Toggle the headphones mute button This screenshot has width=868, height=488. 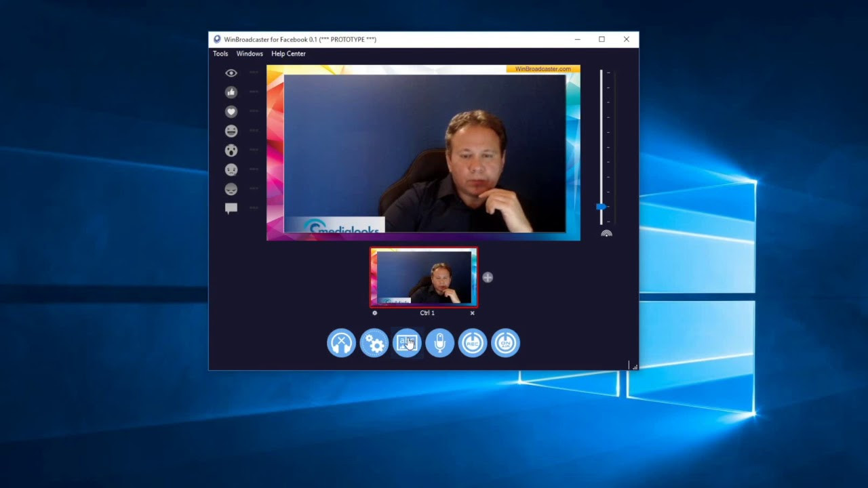point(341,343)
